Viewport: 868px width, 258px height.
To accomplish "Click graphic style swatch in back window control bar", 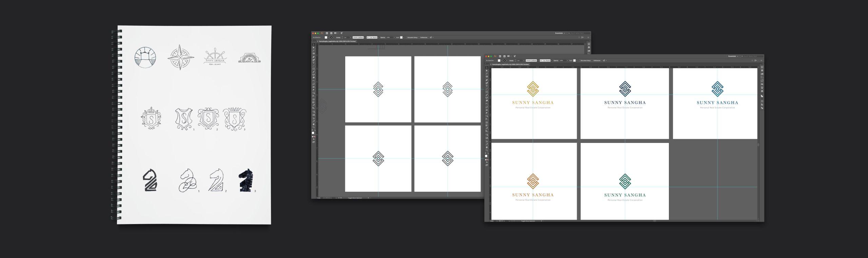I will 401,37.
